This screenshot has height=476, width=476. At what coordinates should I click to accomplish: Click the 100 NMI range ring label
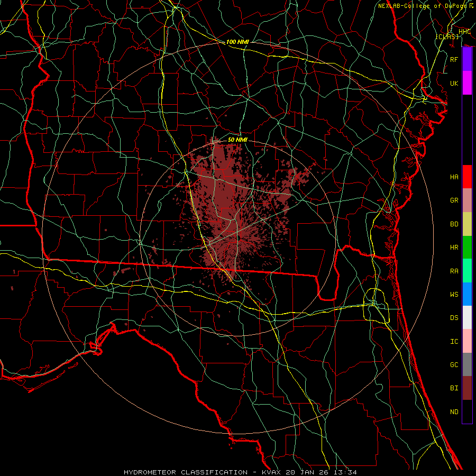[237, 42]
